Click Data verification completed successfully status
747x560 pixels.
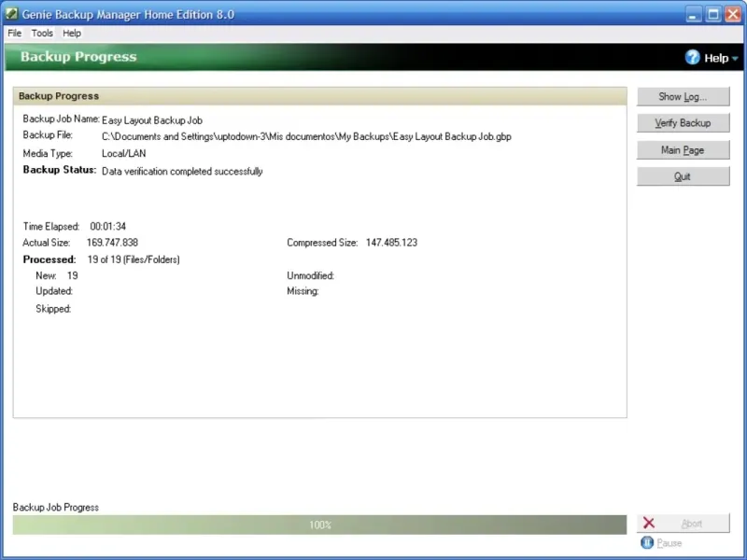pyautogui.click(x=182, y=172)
